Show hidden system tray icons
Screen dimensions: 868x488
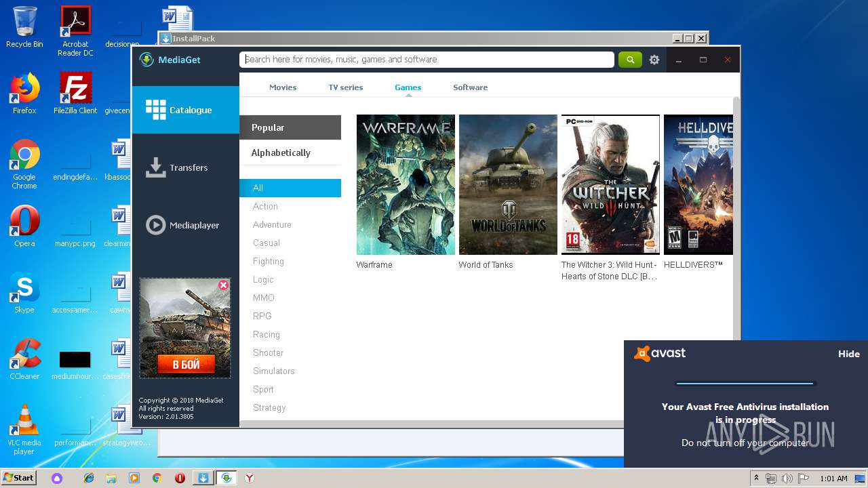pyautogui.click(x=757, y=479)
